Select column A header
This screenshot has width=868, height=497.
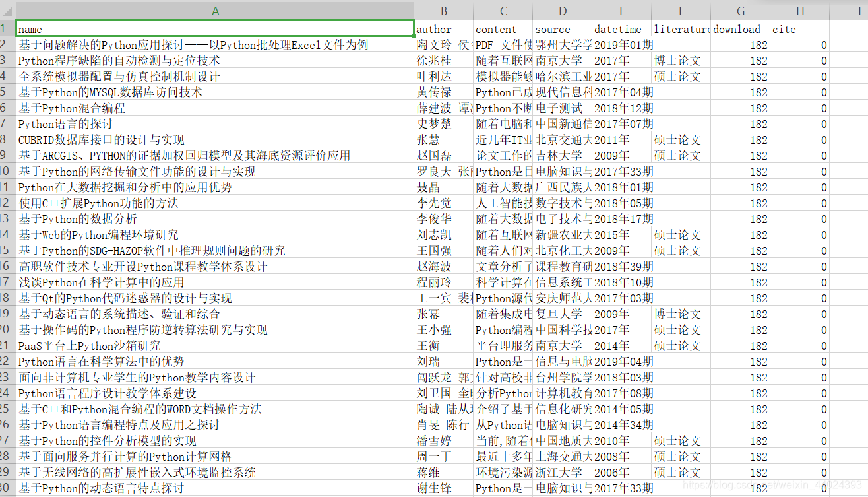215,11
